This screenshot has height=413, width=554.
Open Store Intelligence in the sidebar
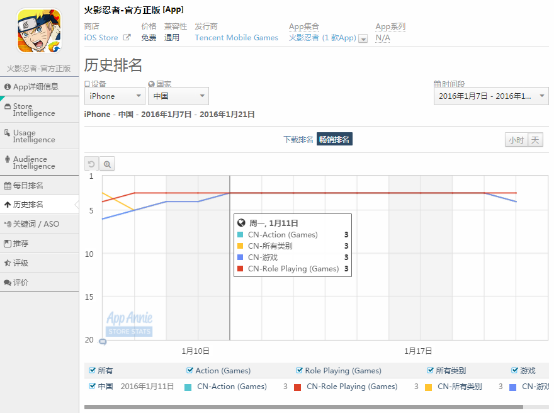[40, 110]
